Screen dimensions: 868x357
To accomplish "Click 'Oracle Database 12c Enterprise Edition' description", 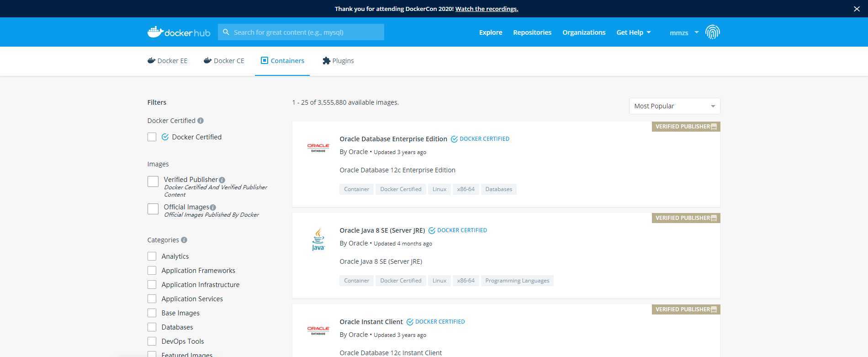I will 397,170.
